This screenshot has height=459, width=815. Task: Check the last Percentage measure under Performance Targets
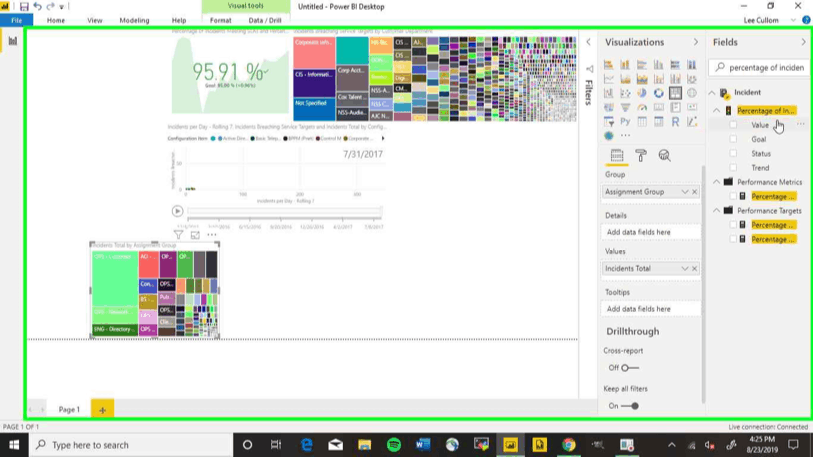click(x=733, y=239)
